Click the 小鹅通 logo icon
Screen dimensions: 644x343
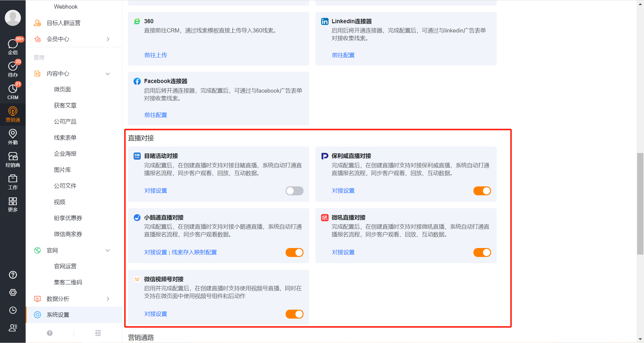pyautogui.click(x=137, y=218)
